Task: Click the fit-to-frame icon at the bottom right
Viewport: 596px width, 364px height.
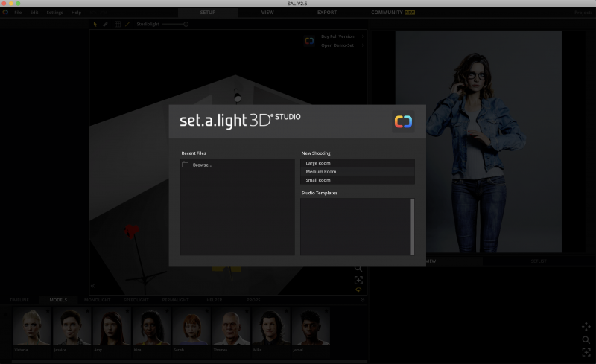Action: (586, 352)
